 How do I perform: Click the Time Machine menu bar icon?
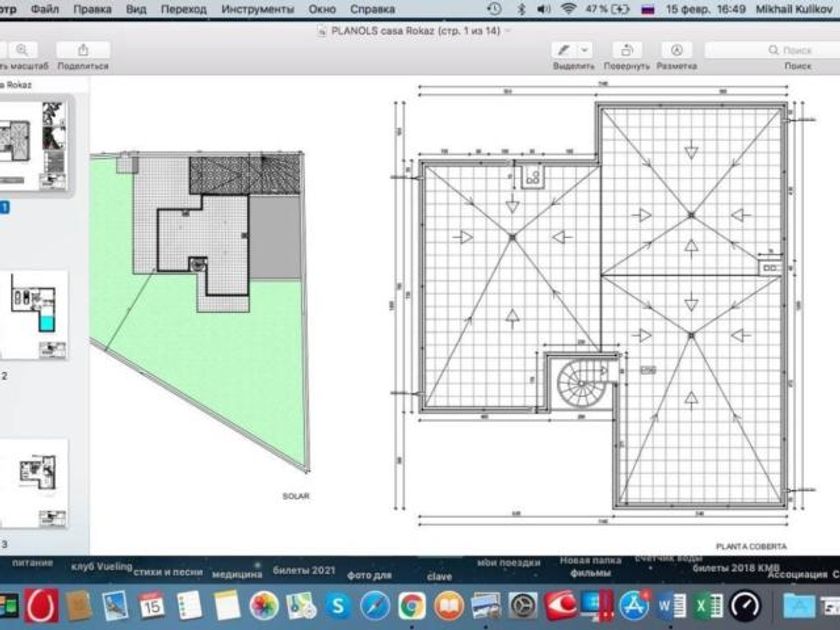[x=494, y=9]
